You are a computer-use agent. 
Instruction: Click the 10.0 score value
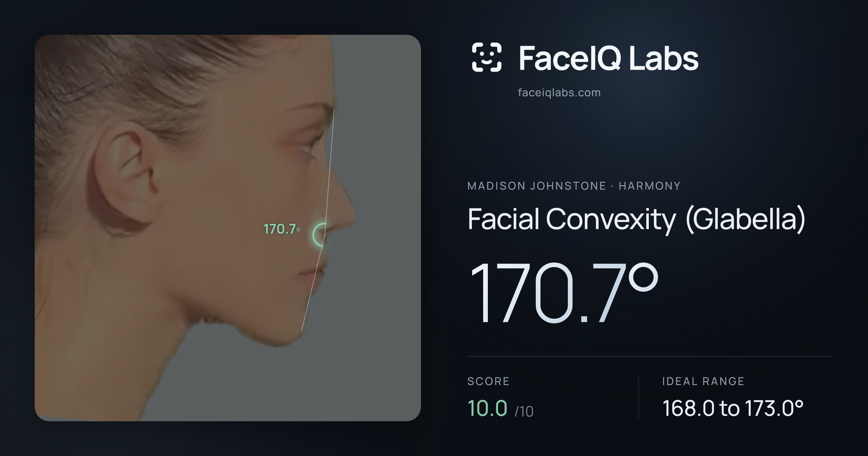[487, 408]
